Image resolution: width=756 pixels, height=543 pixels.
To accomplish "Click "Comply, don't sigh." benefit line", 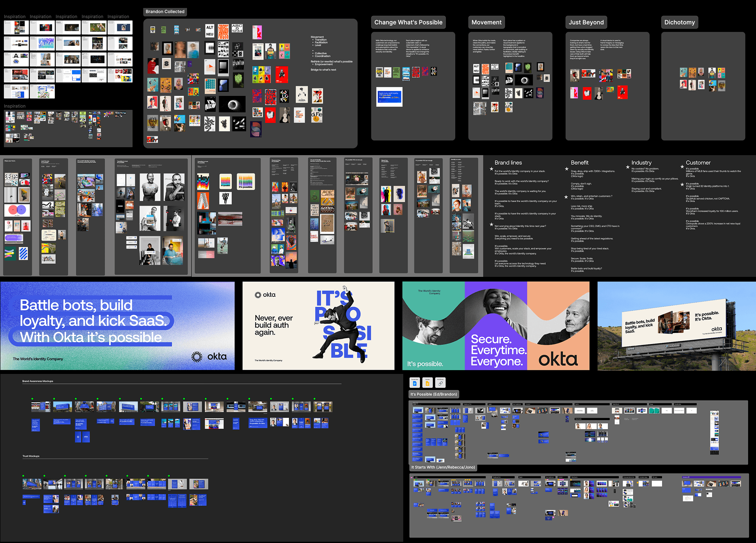I will click(x=581, y=184).
